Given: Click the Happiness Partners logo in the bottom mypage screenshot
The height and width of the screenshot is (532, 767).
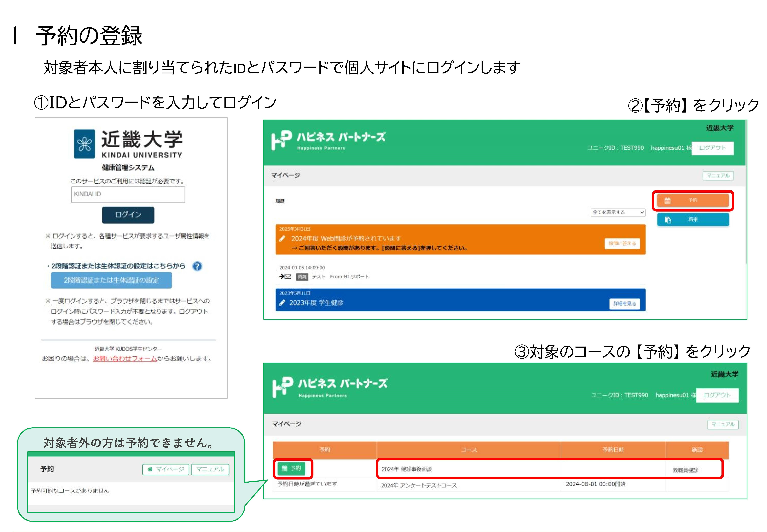Looking at the screenshot, I should pos(330,387).
